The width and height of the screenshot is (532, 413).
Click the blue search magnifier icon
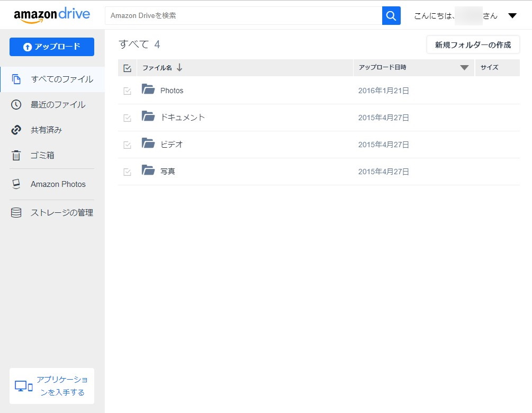pyautogui.click(x=391, y=15)
